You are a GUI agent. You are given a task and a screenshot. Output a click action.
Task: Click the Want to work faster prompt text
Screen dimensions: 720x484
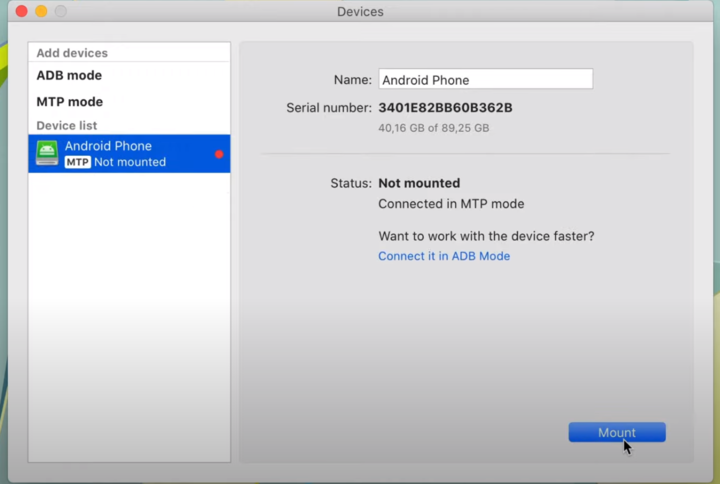tap(486, 236)
